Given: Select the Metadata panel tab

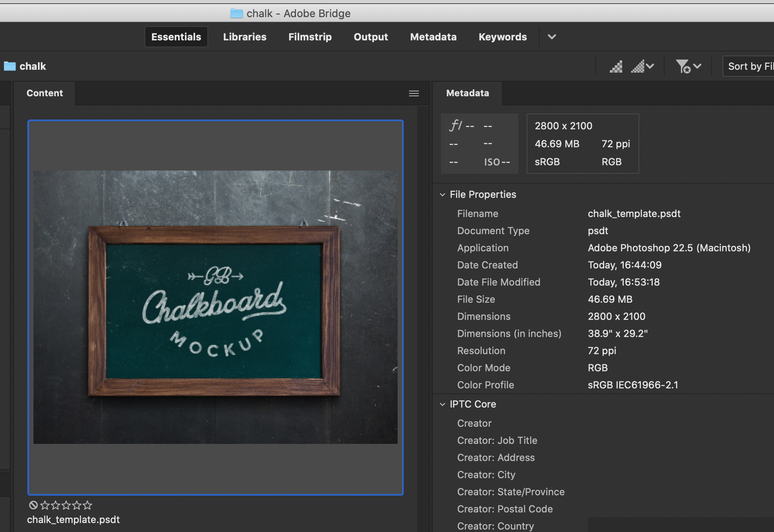Looking at the screenshot, I should tap(467, 93).
